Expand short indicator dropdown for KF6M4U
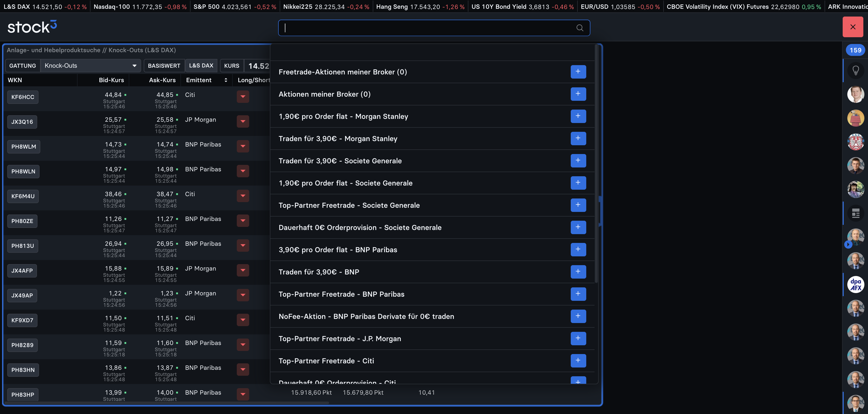Image resolution: width=868 pixels, height=414 pixels. click(243, 196)
